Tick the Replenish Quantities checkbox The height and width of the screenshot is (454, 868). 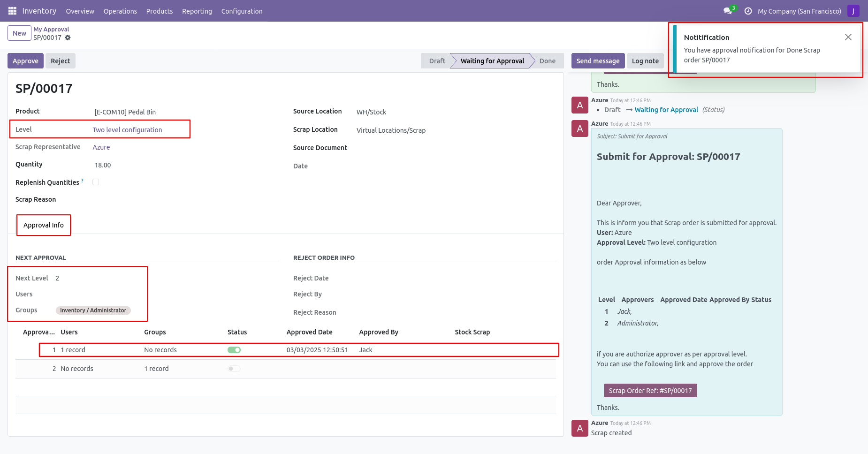pos(96,182)
